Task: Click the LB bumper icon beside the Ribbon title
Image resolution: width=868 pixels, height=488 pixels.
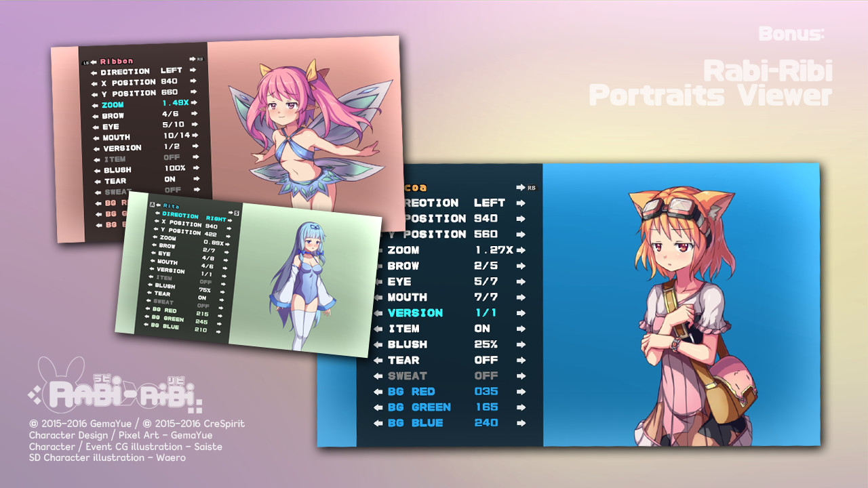Action: (x=85, y=62)
